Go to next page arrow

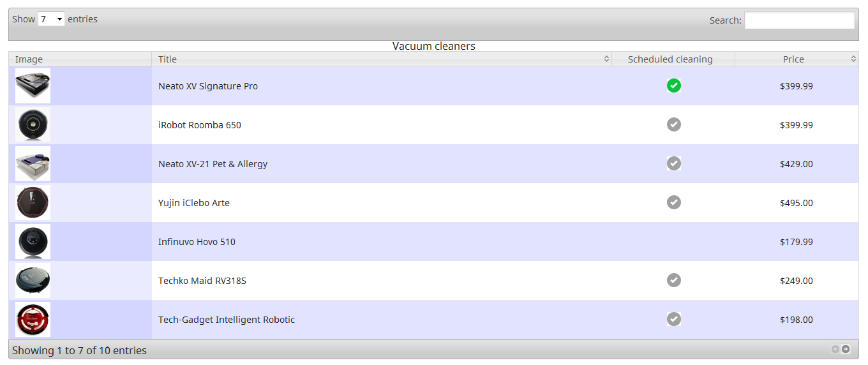846,349
